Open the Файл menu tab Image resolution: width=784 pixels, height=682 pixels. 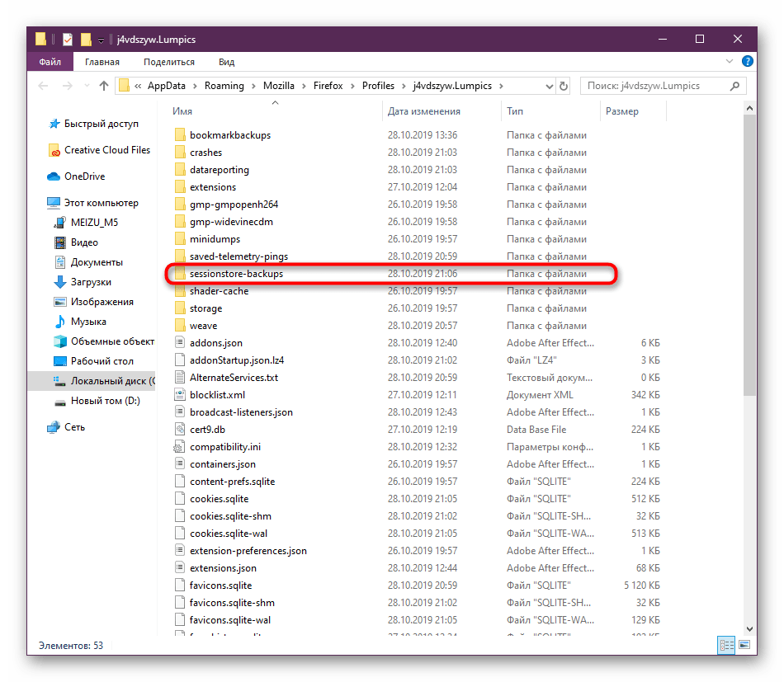[50, 62]
